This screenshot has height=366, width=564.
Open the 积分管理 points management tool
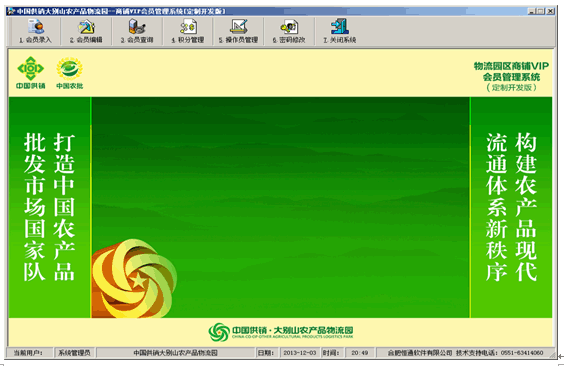(188, 31)
